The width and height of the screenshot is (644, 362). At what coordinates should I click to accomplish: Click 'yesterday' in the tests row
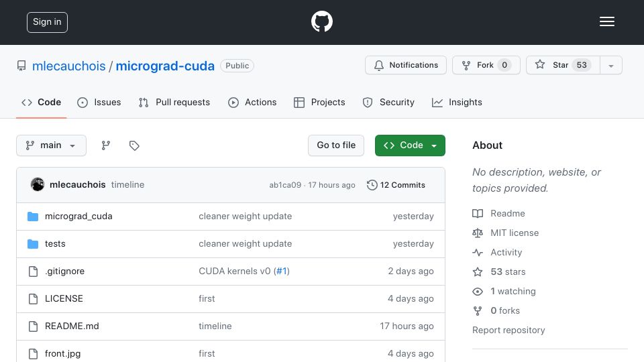pos(413,244)
